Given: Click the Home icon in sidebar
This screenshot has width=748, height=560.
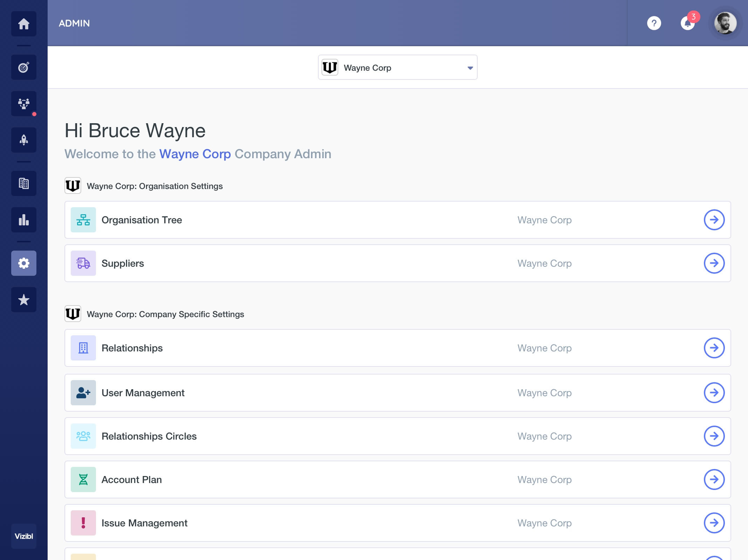Looking at the screenshot, I should [23, 24].
